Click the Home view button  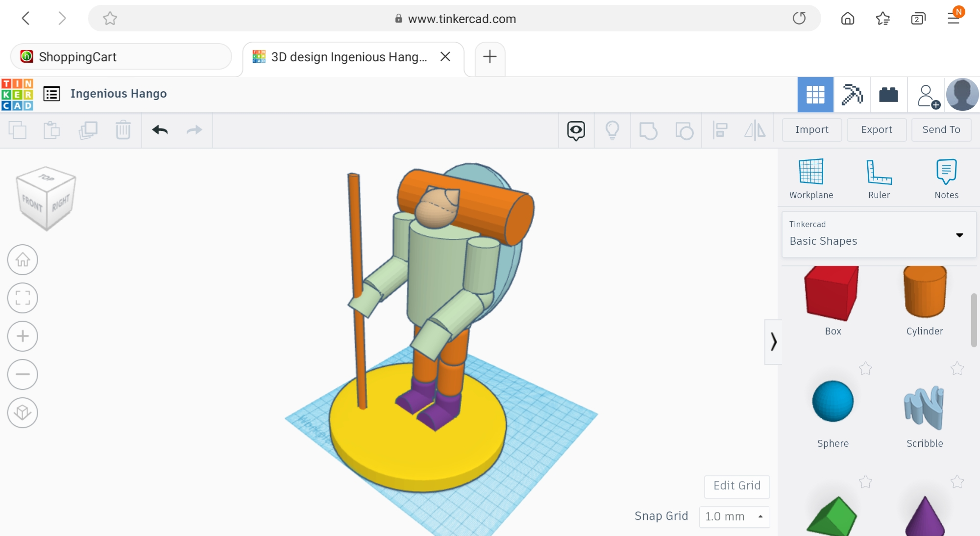pos(23,259)
